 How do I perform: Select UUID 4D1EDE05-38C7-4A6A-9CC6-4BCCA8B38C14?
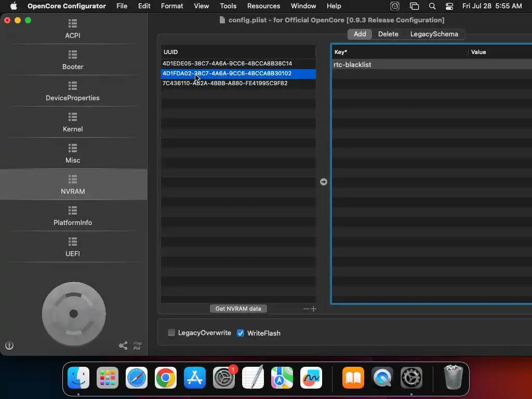click(x=238, y=63)
